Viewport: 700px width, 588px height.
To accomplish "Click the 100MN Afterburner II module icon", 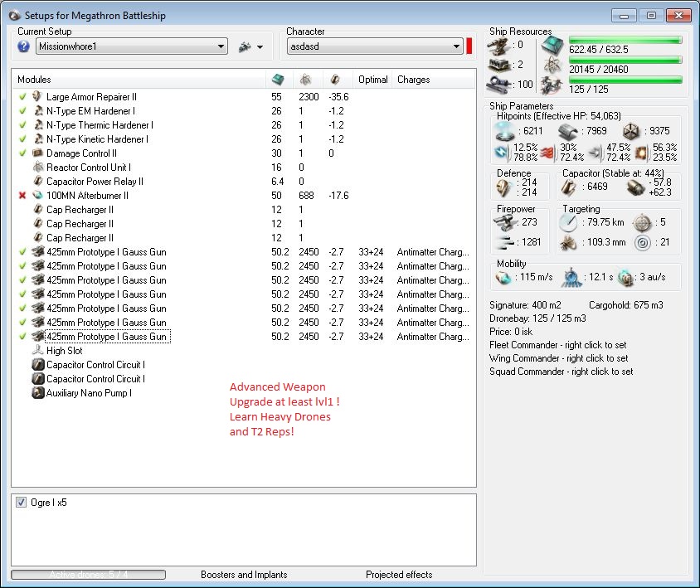I will coord(38,196).
